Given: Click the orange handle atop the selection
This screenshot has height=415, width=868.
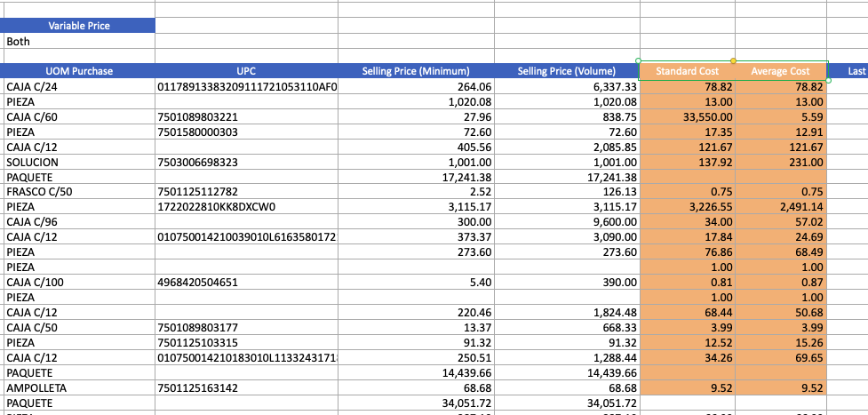Looking at the screenshot, I should 733,61.
